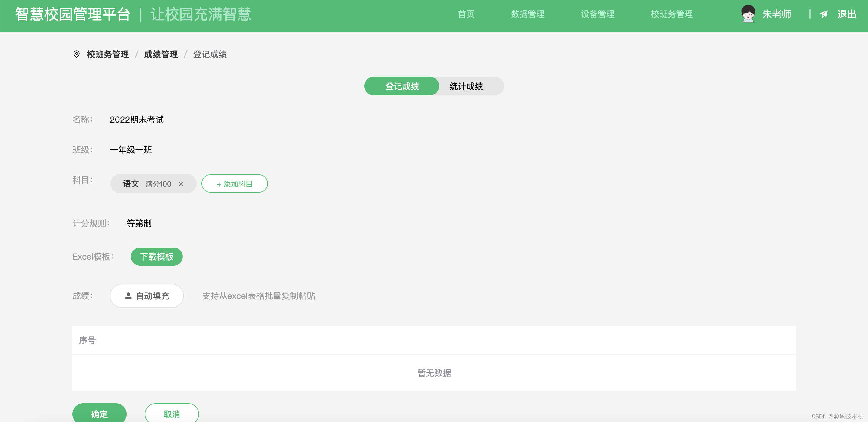Image resolution: width=868 pixels, height=422 pixels.
Task: Click the 下载模板 download template button
Action: click(156, 257)
